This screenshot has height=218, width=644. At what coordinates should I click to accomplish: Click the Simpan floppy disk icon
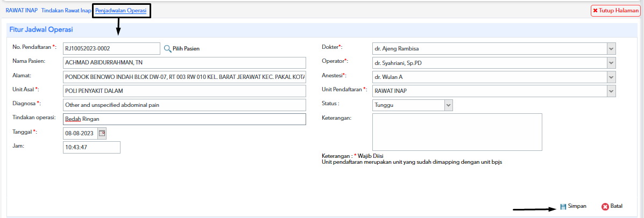(563, 207)
